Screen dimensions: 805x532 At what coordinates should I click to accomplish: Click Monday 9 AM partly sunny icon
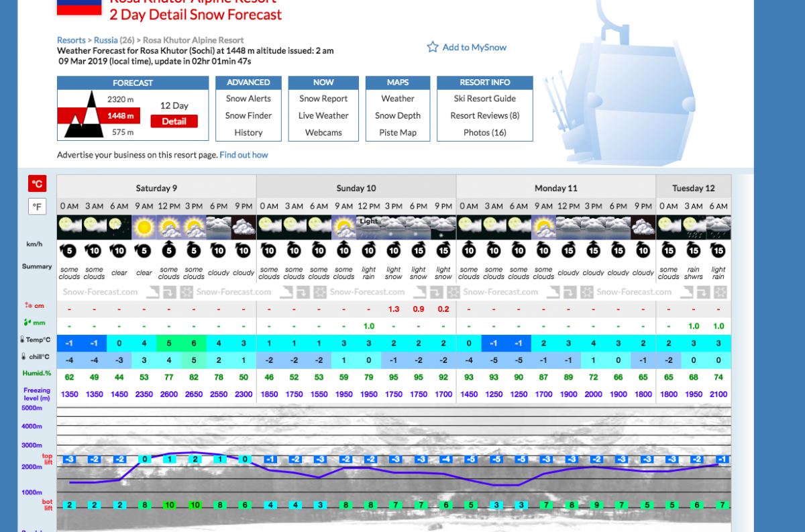[x=543, y=227]
